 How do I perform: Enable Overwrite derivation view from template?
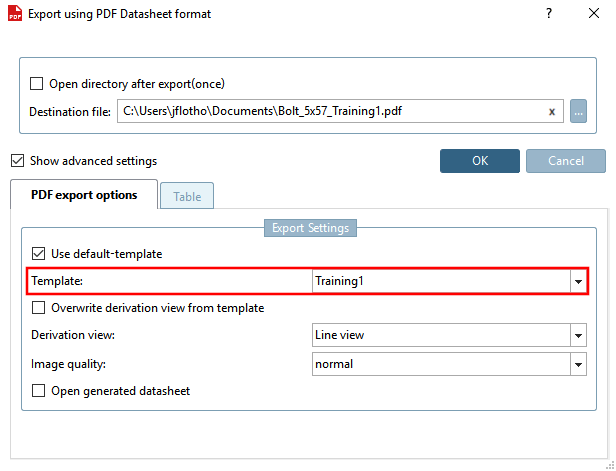tap(39, 308)
